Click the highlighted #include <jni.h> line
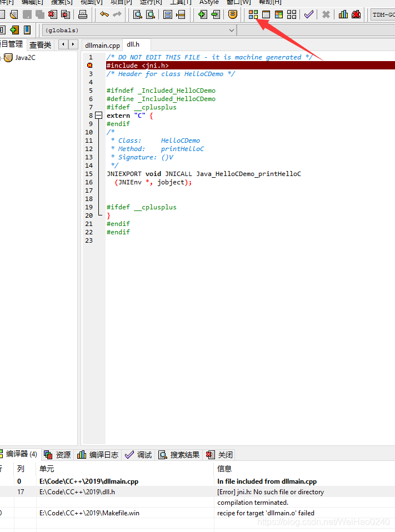Viewport: 395px width, 532px height. 251,66
